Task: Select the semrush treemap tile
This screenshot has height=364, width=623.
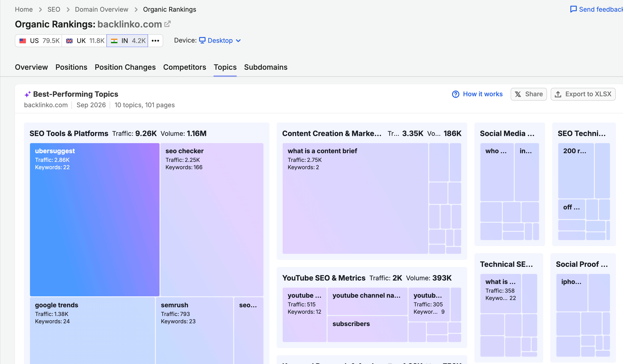Action: click(195, 330)
